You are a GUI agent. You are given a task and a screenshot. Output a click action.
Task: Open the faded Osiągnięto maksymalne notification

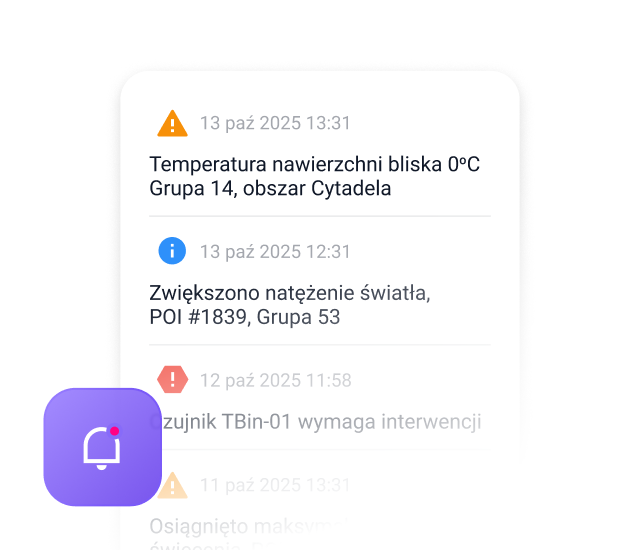248,526
